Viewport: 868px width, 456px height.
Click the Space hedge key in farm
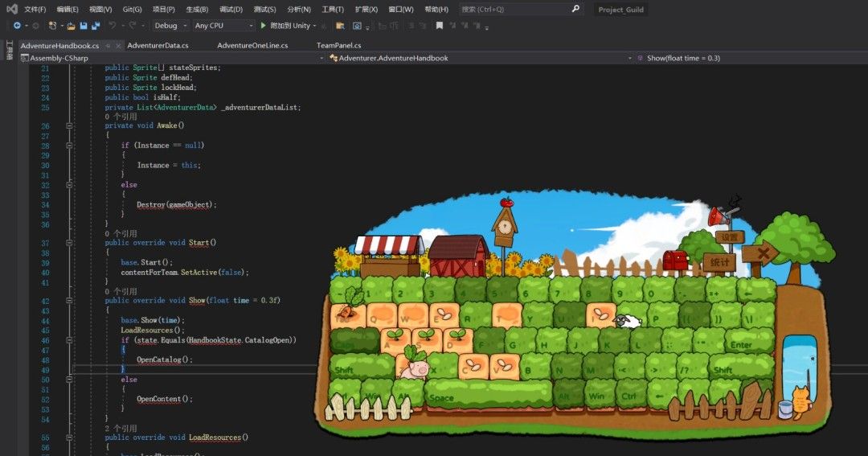[x=488, y=395]
